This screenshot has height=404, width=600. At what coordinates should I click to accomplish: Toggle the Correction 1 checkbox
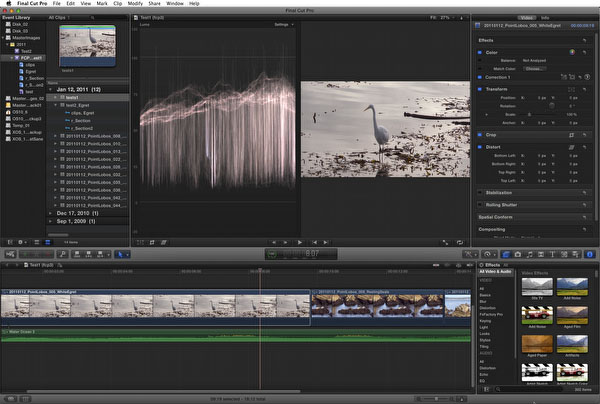coord(479,77)
